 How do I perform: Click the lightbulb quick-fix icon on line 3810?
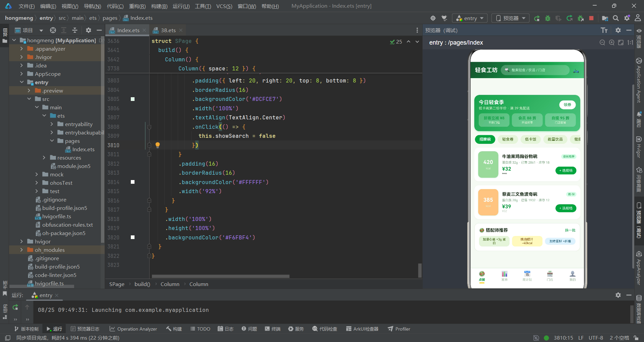[x=158, y=145]
